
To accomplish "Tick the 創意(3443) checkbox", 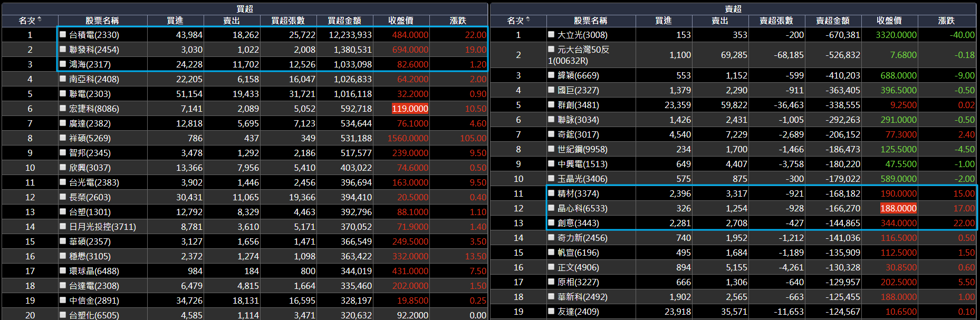I will point(551,222).
